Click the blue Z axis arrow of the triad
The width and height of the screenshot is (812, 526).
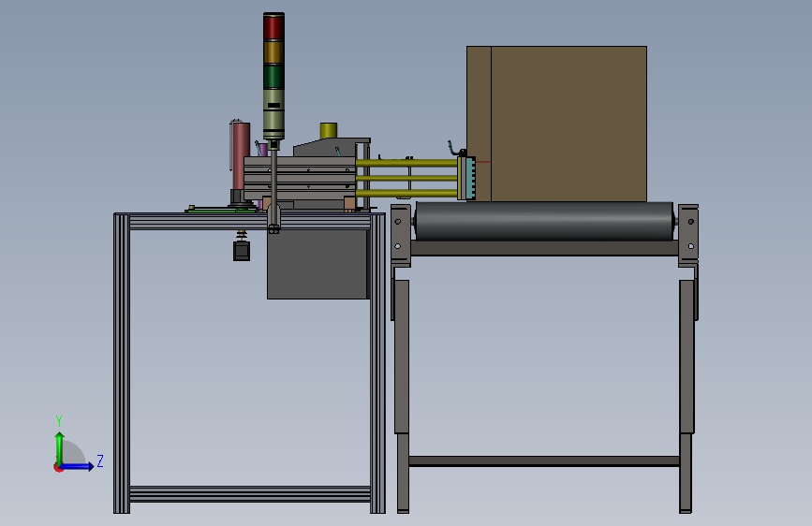(78, 466)
